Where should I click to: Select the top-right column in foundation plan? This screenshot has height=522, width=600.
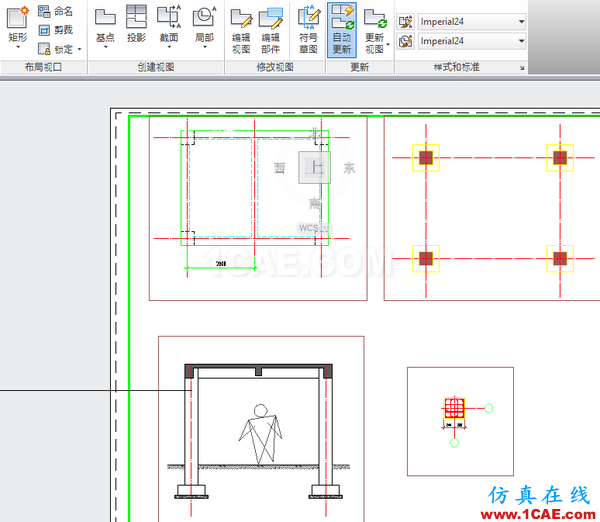point(560,158)
